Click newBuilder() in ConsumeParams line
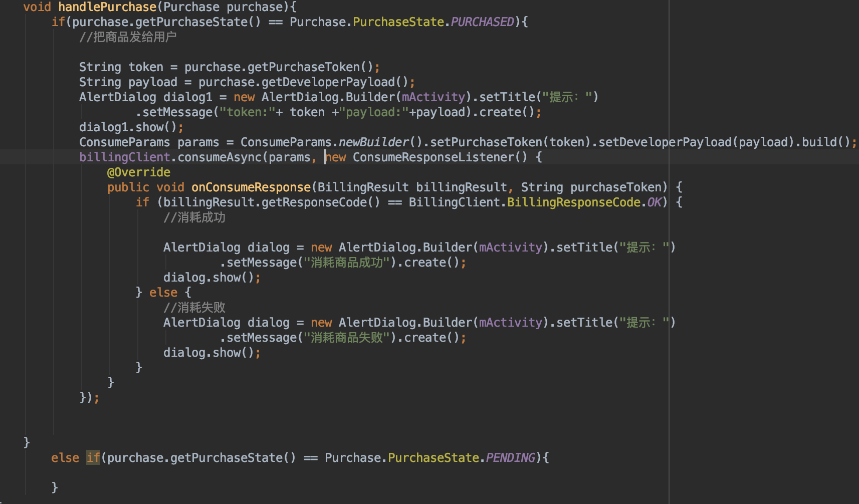 (381, 142)
